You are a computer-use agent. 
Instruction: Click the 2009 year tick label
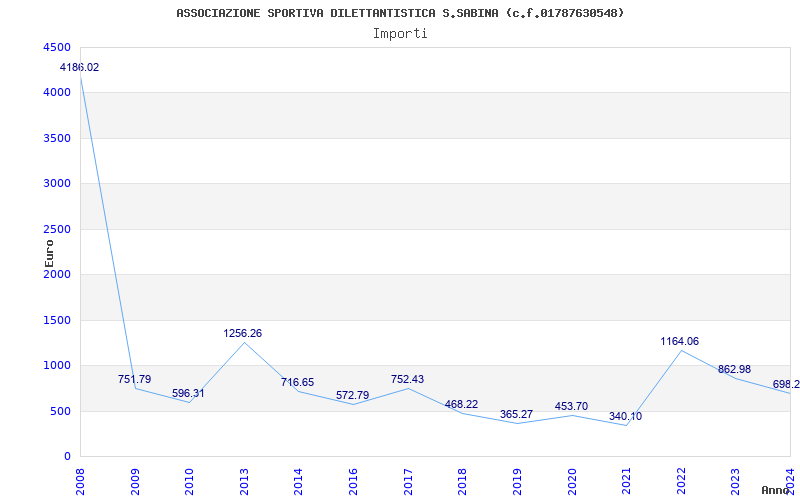click(135, 482)
